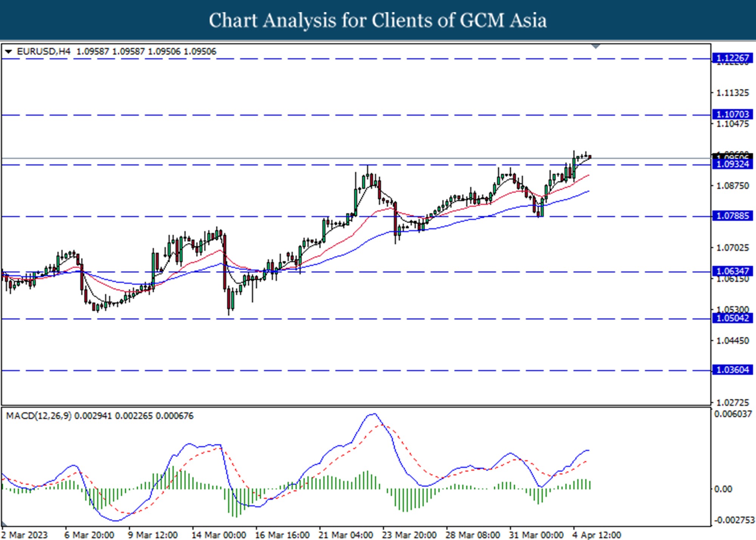Viewport: 756px width, 540px height.
Task: Click the 1.11325 price scale value
Action: pos(732,93)
